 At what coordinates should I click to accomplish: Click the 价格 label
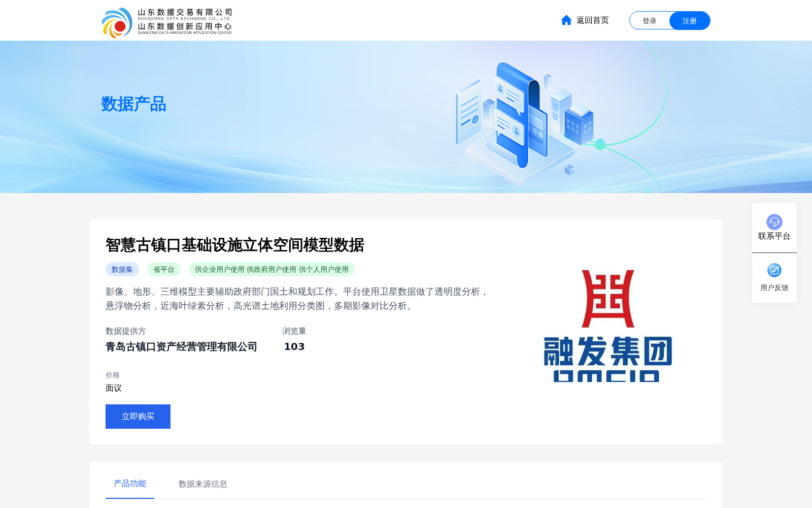pyautogui.click(x=113, y=375)
